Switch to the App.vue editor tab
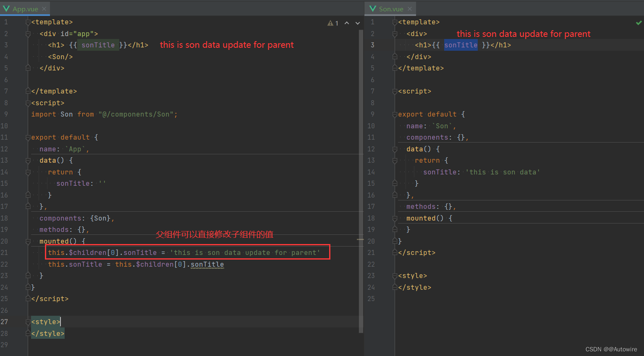This screenshot has height=356, width=644. tap(25, 9)
